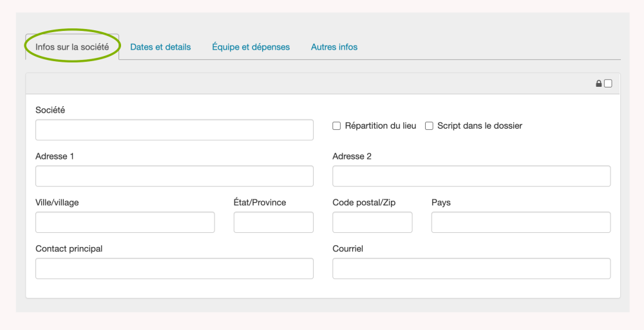
Task: Focus the État/Province input box
Action: pos(273,223)
